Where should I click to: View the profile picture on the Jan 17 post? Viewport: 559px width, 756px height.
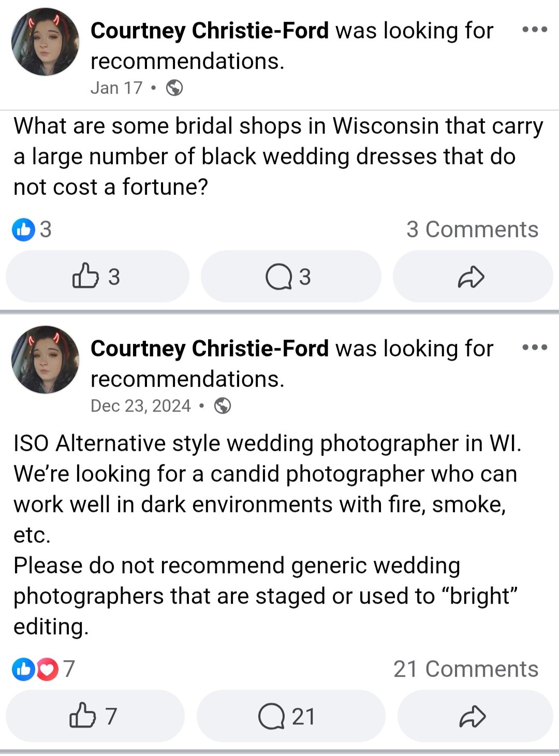coord(46,42)
